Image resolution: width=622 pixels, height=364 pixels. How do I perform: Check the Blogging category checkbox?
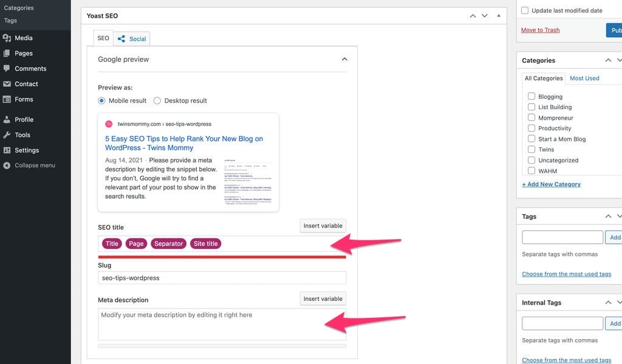[x=531, y=96]
